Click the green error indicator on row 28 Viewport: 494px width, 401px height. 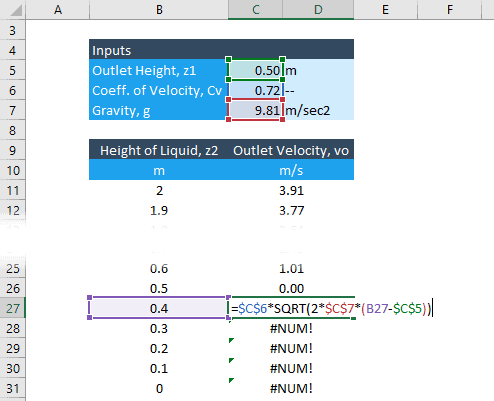click(230, 321)
